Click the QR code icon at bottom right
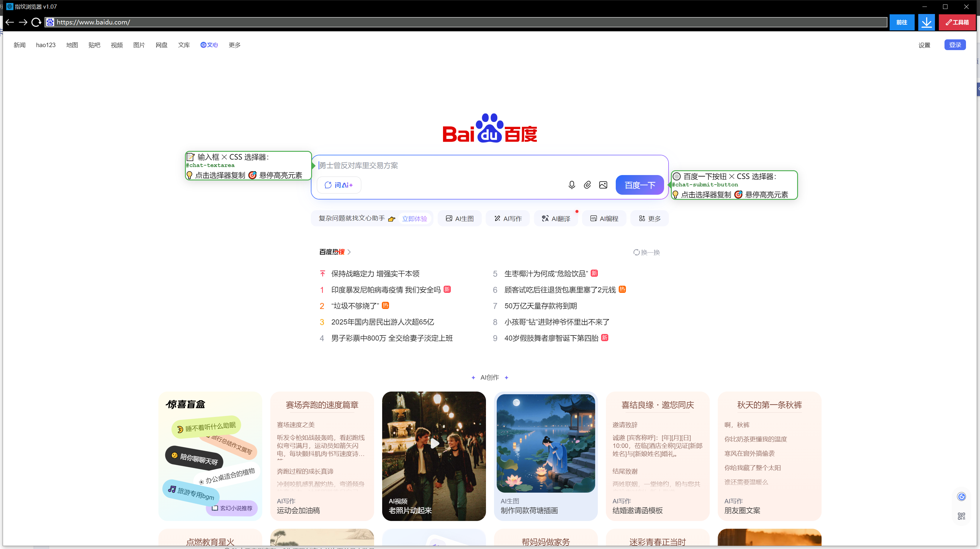The height and width of the screenshot is (549, 980). [x=962, y=516]
